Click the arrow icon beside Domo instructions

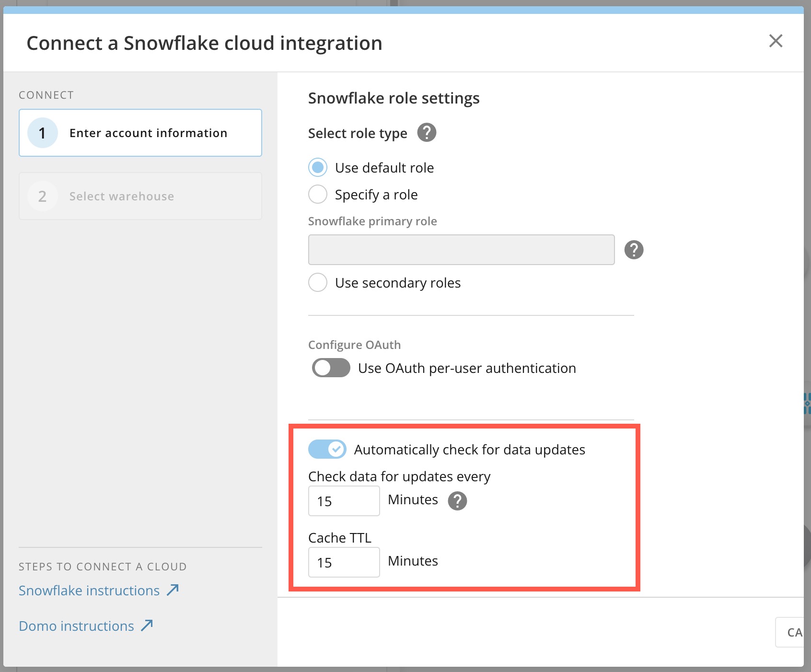147,626
